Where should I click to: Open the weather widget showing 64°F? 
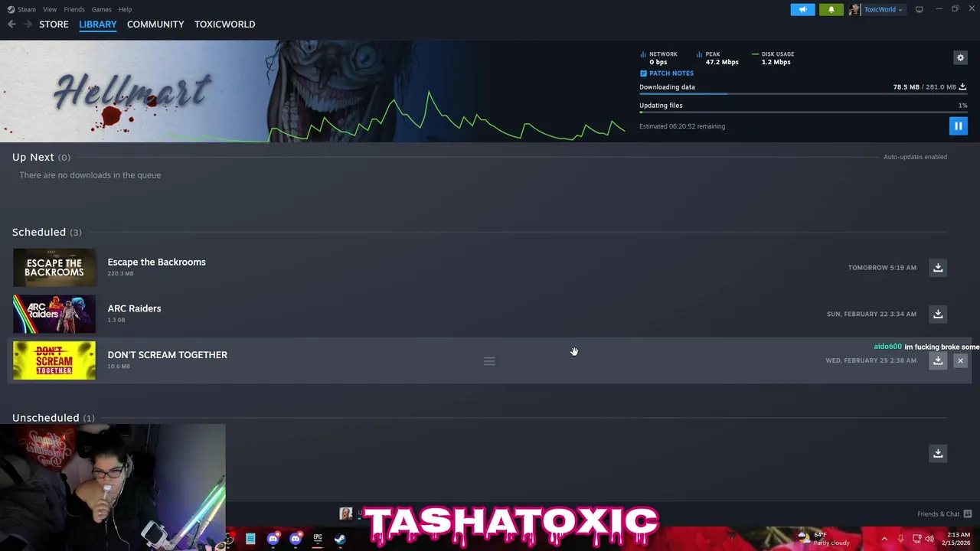click(825, 539)
